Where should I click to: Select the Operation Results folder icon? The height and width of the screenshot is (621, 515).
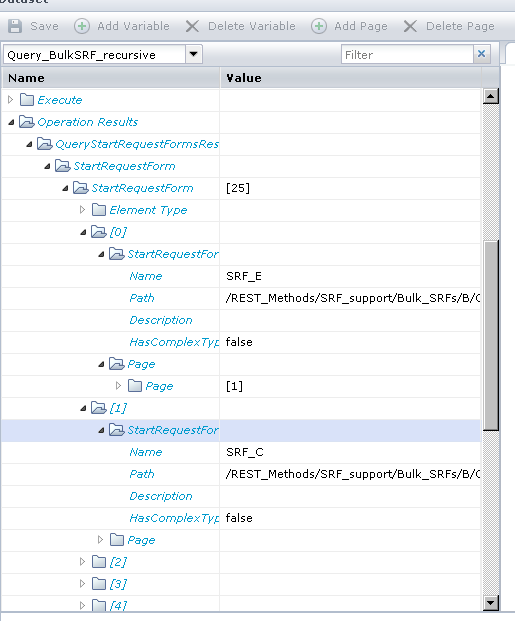[27, 122]
